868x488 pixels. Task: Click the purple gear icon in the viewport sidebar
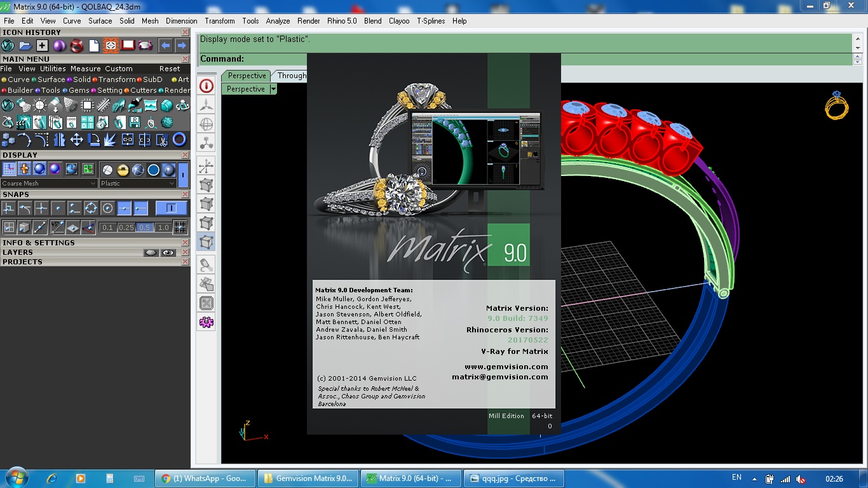pyautogui.click(x=207, y=322)
